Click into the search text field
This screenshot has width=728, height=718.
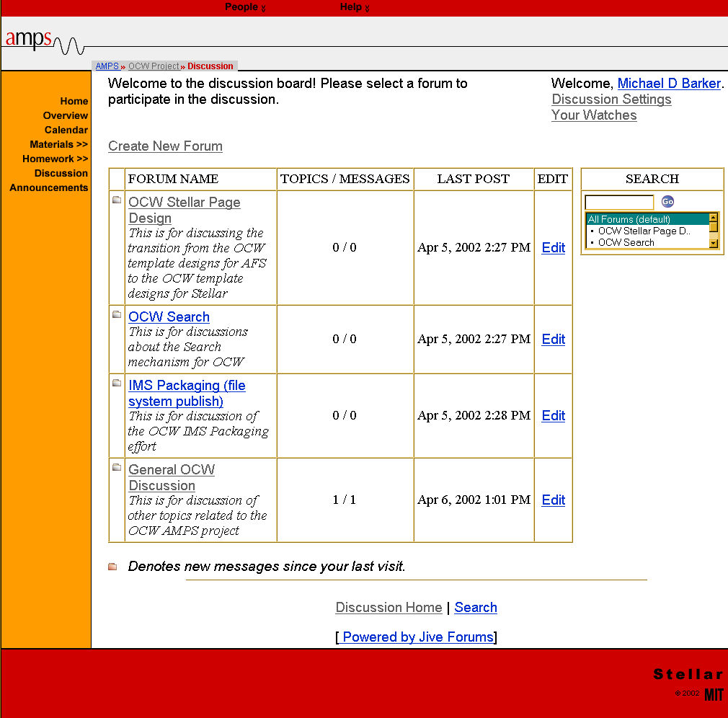(x=618, y=203)
